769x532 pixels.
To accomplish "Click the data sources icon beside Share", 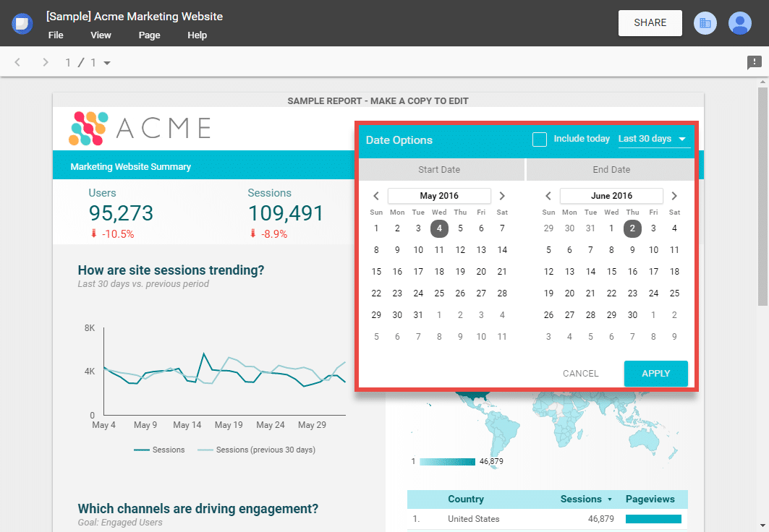I will tap(705, 23).
